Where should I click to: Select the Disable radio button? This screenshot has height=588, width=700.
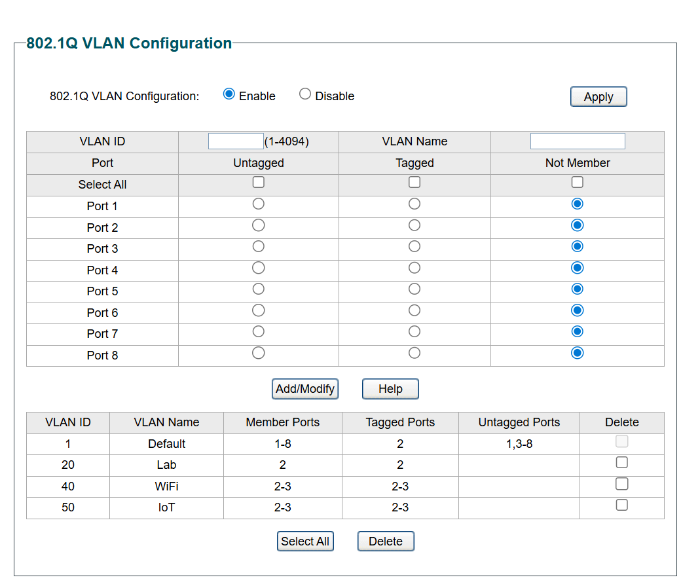[305, 94]
